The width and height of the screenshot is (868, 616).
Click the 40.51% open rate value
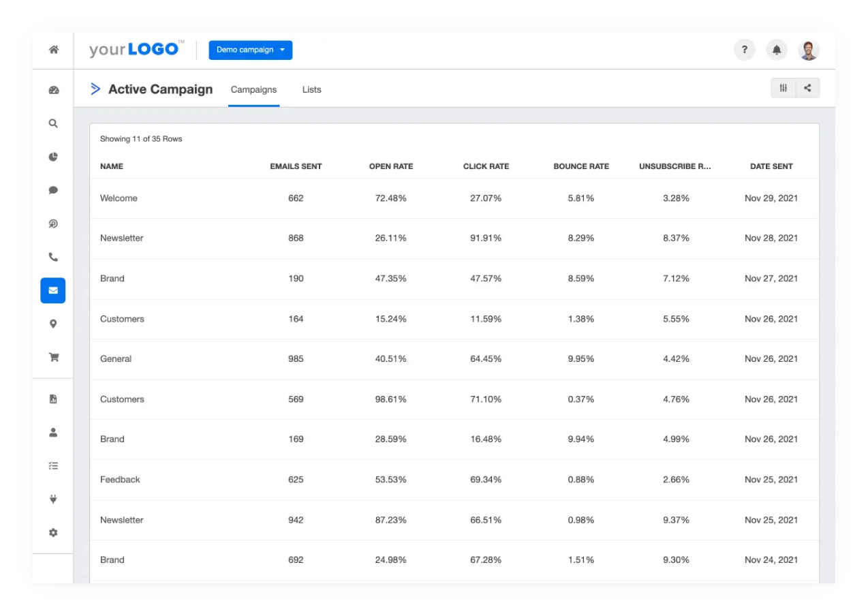390,359
